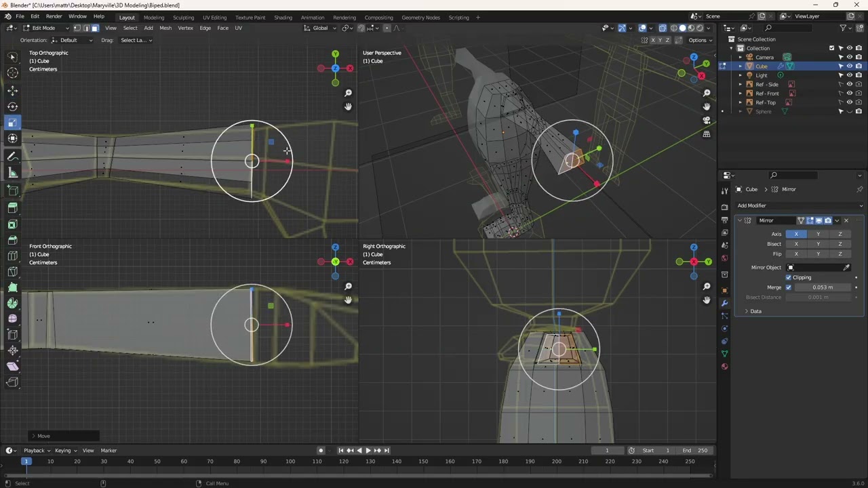Viewport: 868px width, 488px height.
Task: Select the Shear tool
Action: pyautogui.click(x=12, y=367)
